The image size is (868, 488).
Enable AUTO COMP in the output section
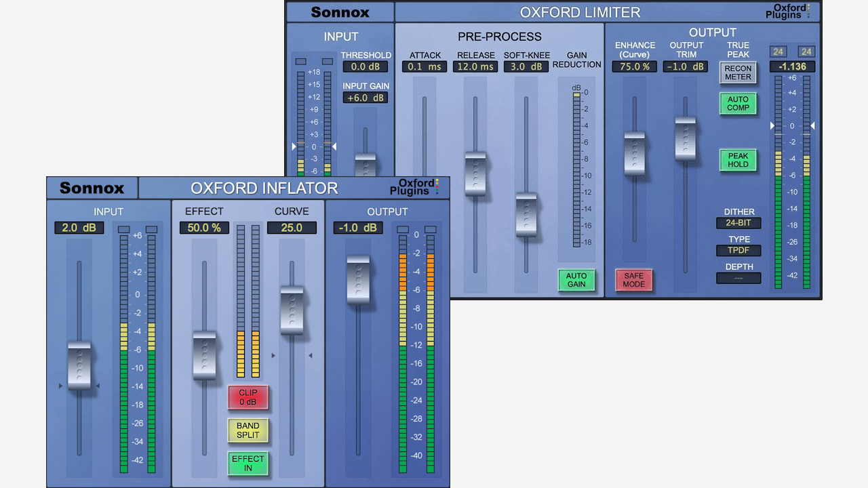(x=738, y=104)
